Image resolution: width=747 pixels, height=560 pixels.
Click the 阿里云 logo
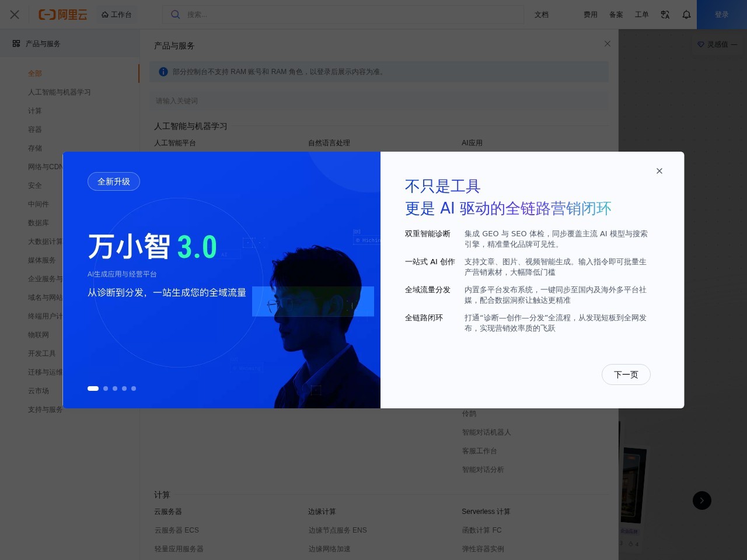click(63, 15)
